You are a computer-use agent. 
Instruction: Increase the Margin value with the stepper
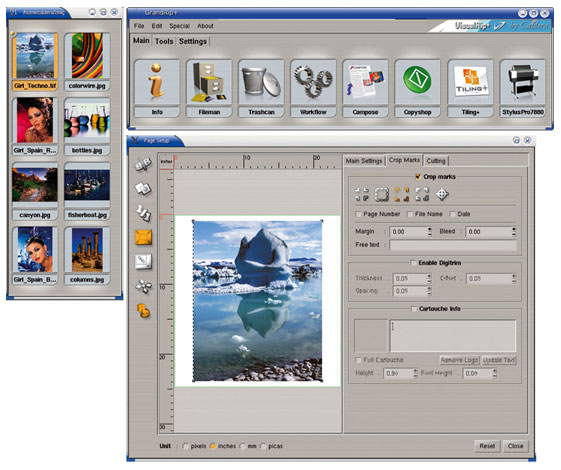(430, 229)
